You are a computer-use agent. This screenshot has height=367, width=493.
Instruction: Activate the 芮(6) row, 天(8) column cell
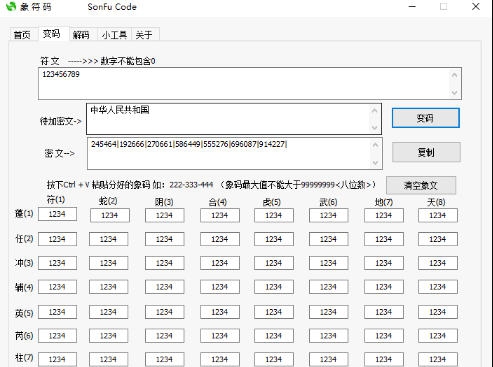438,336
